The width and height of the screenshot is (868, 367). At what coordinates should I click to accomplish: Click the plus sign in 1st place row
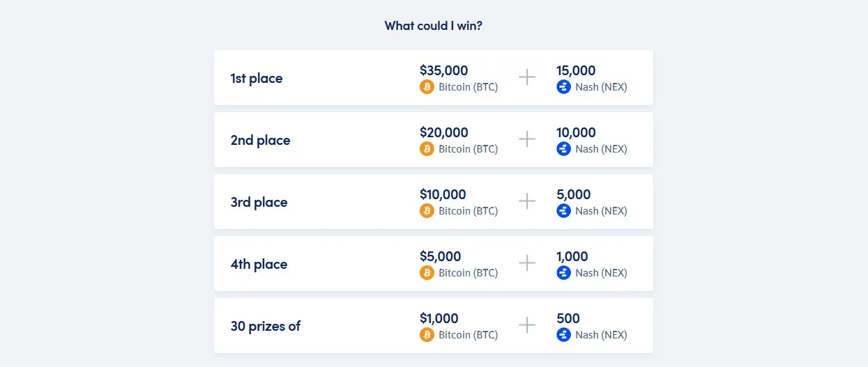(x=527, y=77)
